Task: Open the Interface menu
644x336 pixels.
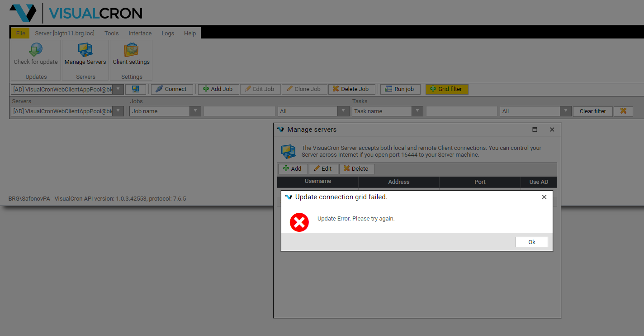Action: click(140, 33)
